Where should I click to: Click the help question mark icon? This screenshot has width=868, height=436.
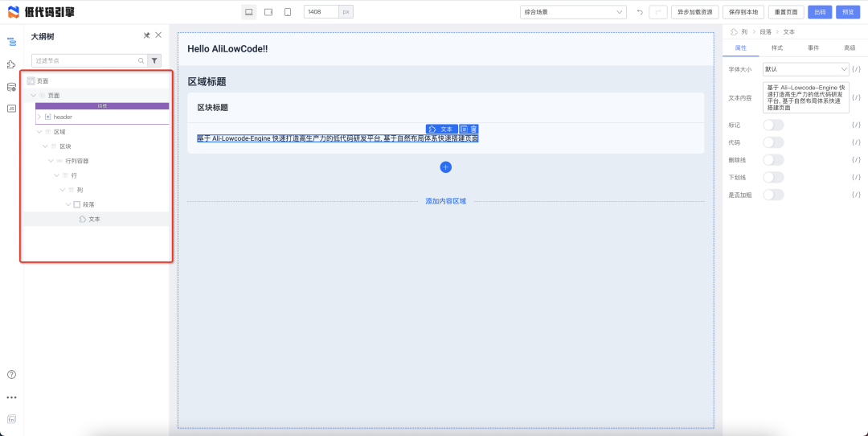pyautogui.click(x=11, y=375)
